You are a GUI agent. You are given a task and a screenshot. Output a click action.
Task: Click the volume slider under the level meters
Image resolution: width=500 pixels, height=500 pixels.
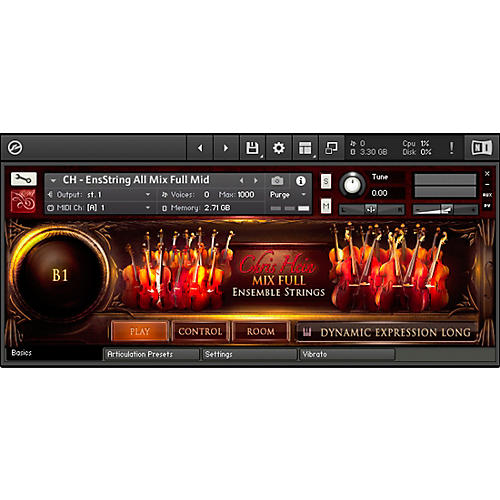pyautogui.click(x=445, y=209)
